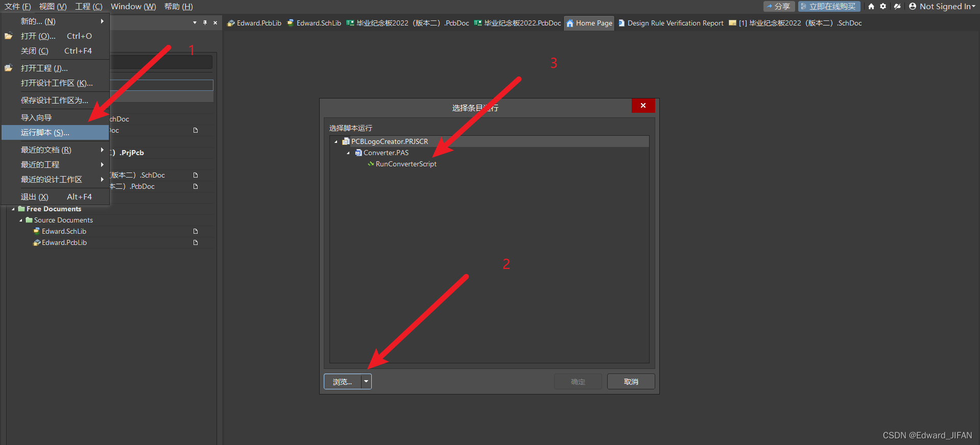Select Converter.PAS script file
Viewport: 980px width, 445px height.
[x=386, y=153]
